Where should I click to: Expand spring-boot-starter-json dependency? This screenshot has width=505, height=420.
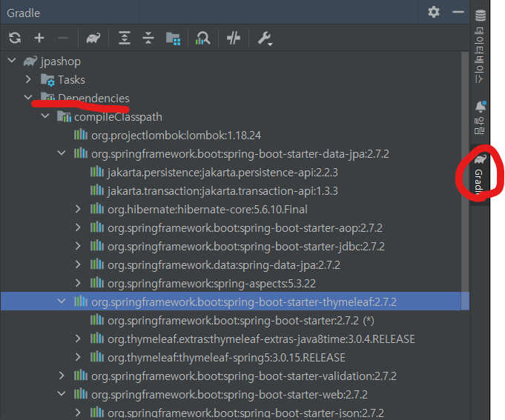78,413
